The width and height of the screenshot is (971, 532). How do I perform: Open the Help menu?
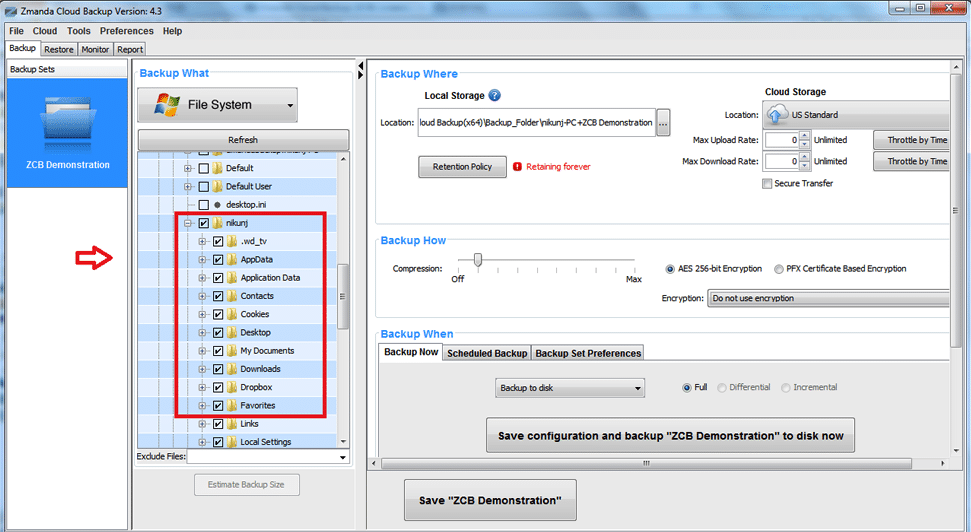[172, 31]
